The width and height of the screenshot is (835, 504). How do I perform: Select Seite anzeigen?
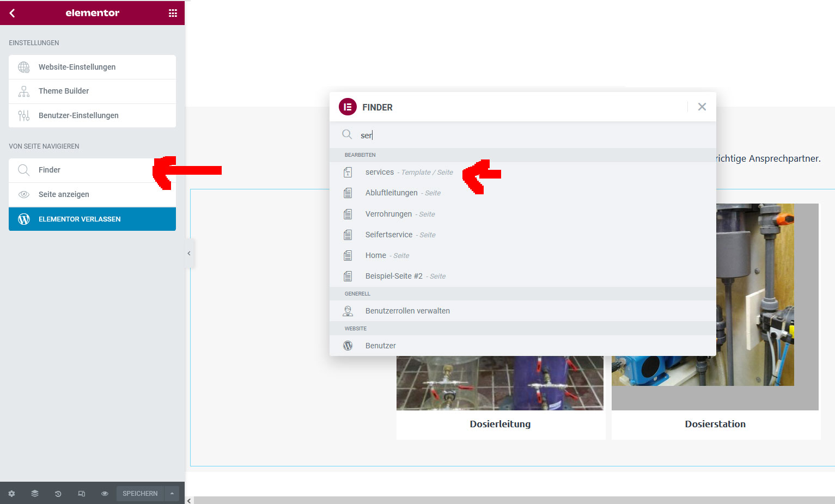[92, 195]
